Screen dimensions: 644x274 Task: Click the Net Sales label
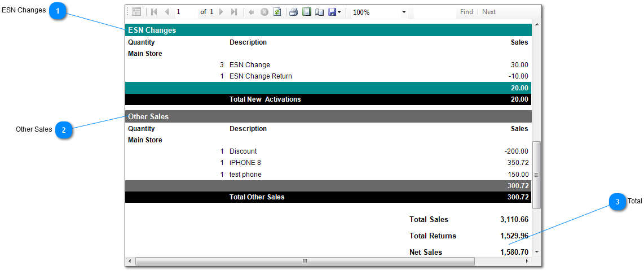[x=426, y=252]
